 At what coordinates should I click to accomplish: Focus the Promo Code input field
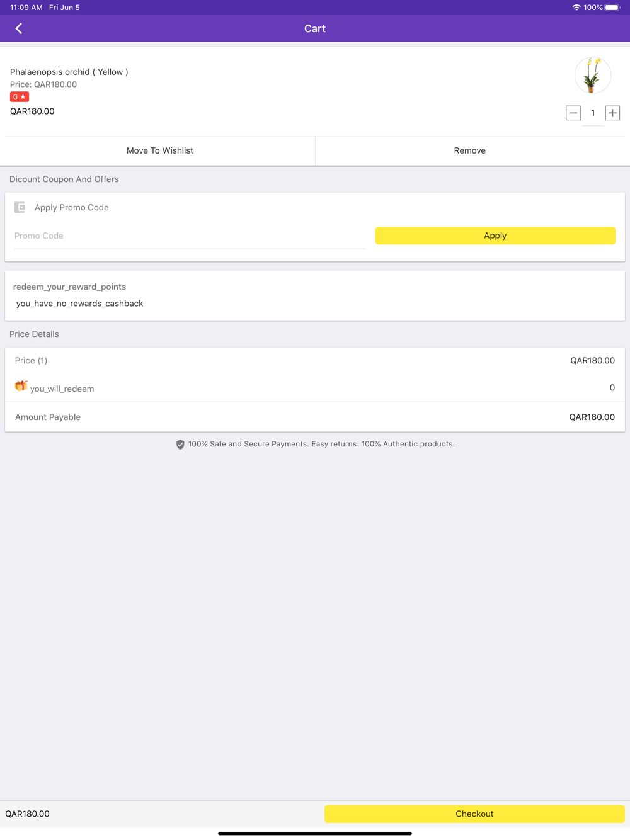(x=190, y=236)
